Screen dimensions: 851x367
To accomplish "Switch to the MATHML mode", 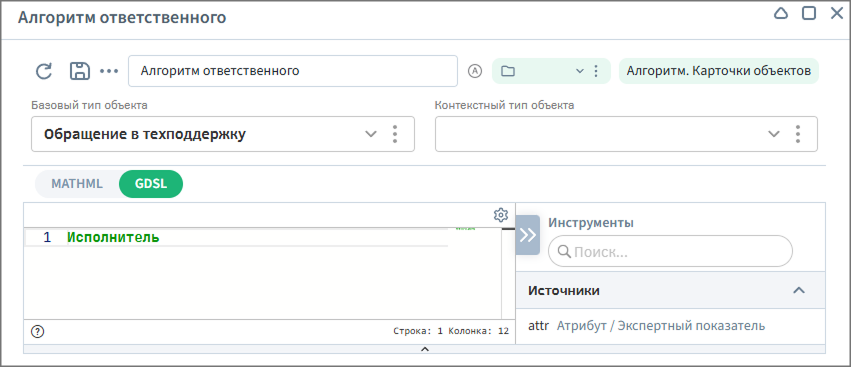I will [x=77, y=184].
